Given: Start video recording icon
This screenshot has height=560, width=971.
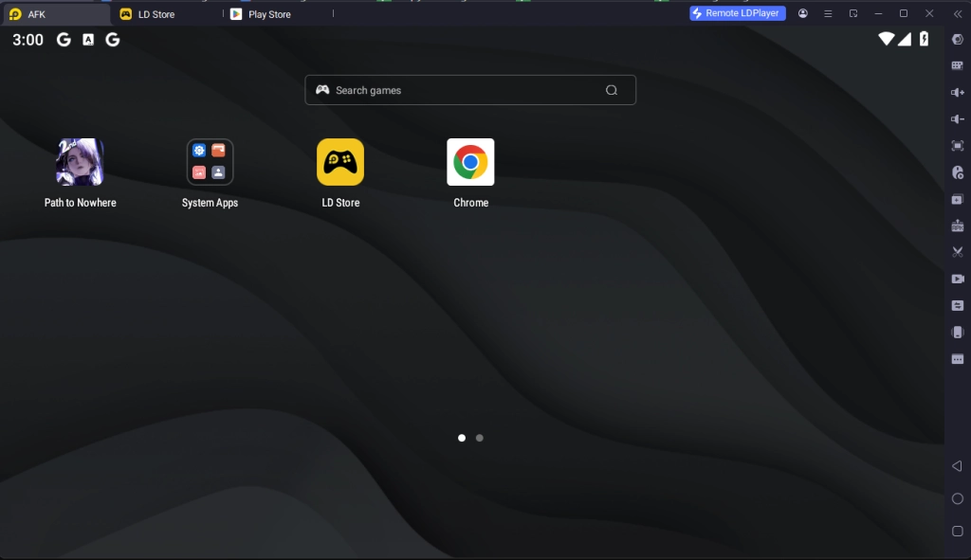Looking at the screenshot, I should tap(958, 279).
